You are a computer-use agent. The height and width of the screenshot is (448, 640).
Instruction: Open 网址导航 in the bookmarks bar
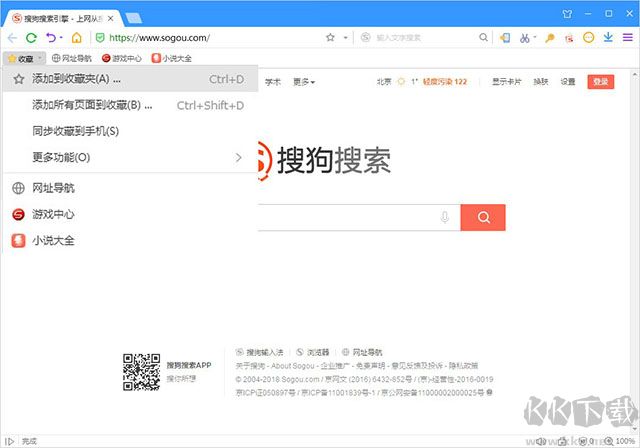click(x=72, y=58)
